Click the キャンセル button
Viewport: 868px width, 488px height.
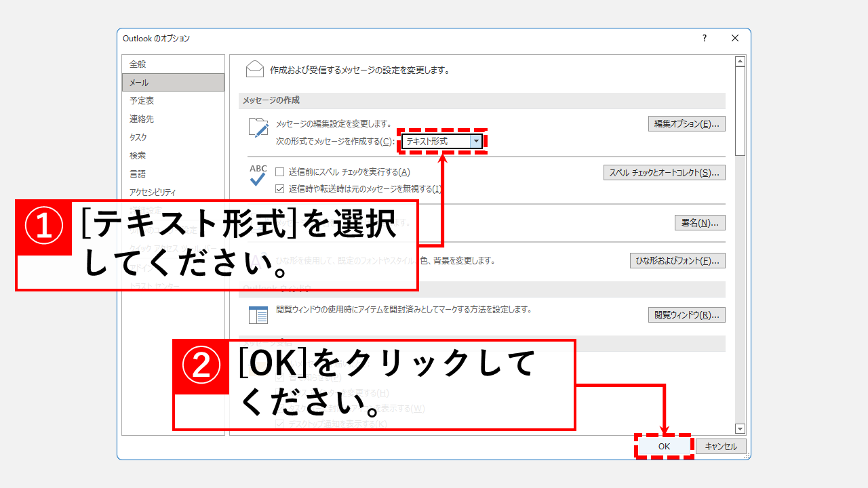click(720, 446)
